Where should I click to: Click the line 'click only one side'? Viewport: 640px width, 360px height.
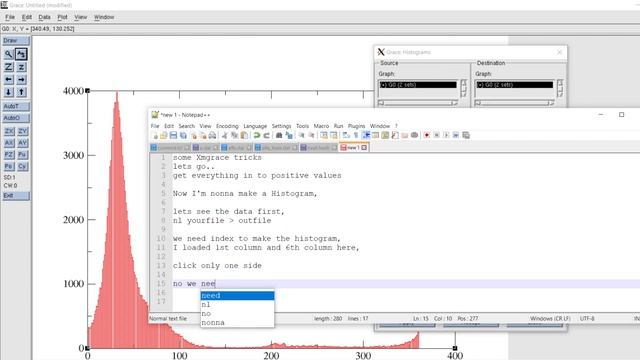coord(217,265)
